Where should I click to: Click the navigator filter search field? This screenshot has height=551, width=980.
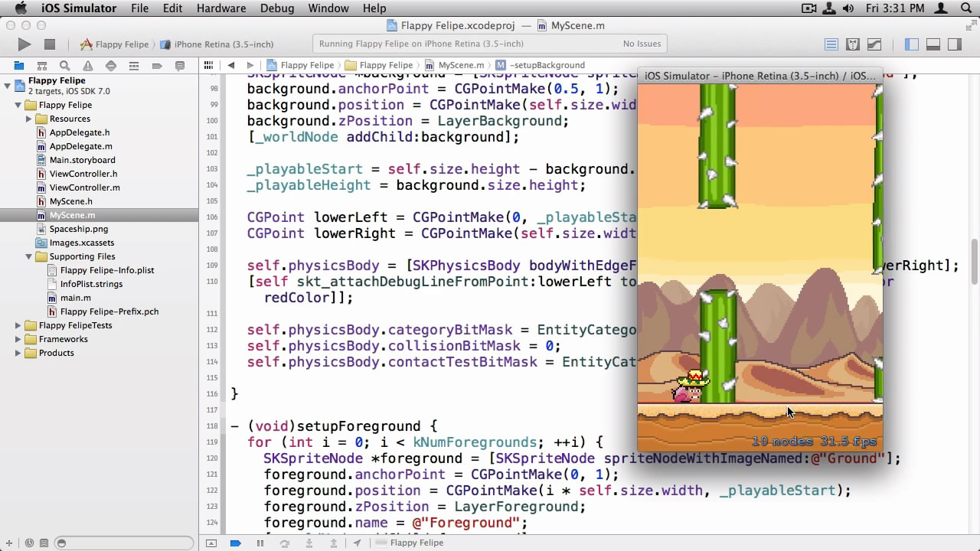pyautogui.click(x=124, y=543)
